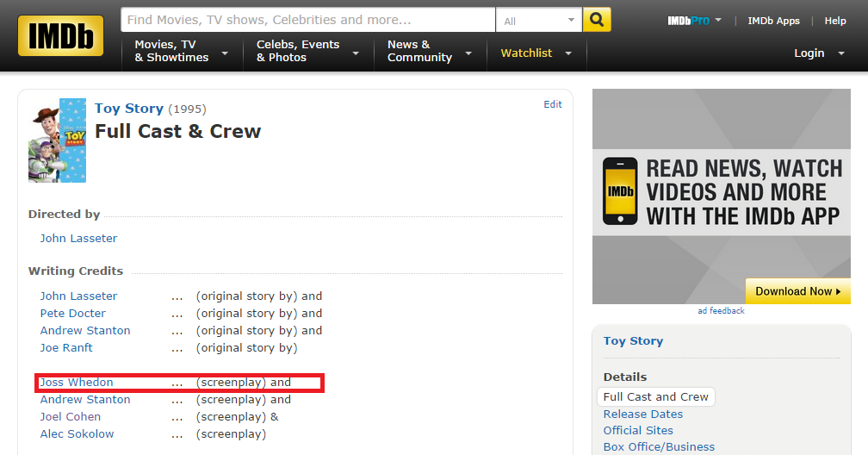Expand the News & Community menu
Screen dimensions: 868x455
pyautogui.click(x=430, y=51)
